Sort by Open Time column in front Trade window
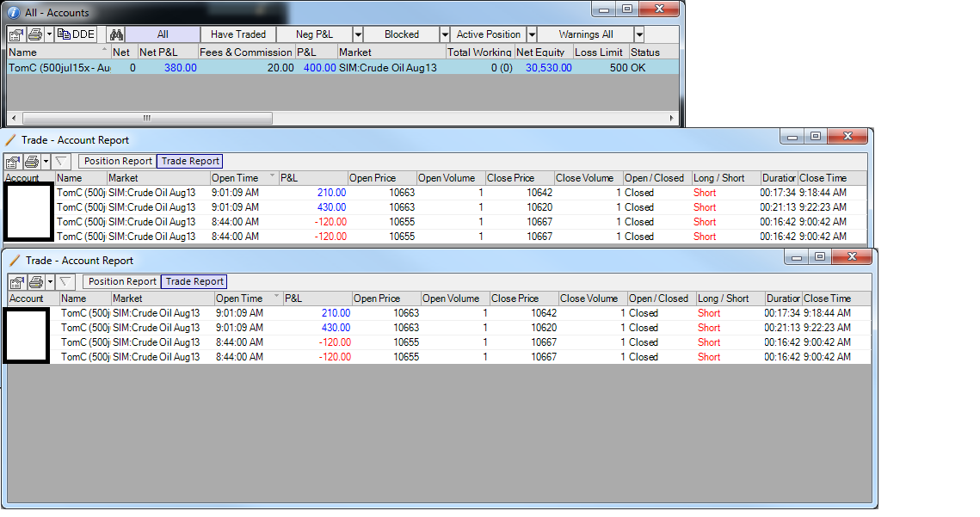 tap(249, 299)
